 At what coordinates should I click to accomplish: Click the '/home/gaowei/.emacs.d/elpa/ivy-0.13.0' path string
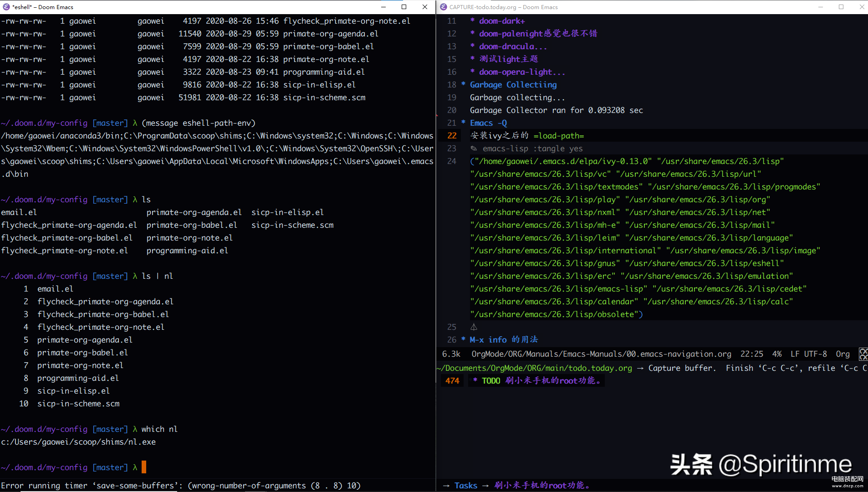pos(563,161)
